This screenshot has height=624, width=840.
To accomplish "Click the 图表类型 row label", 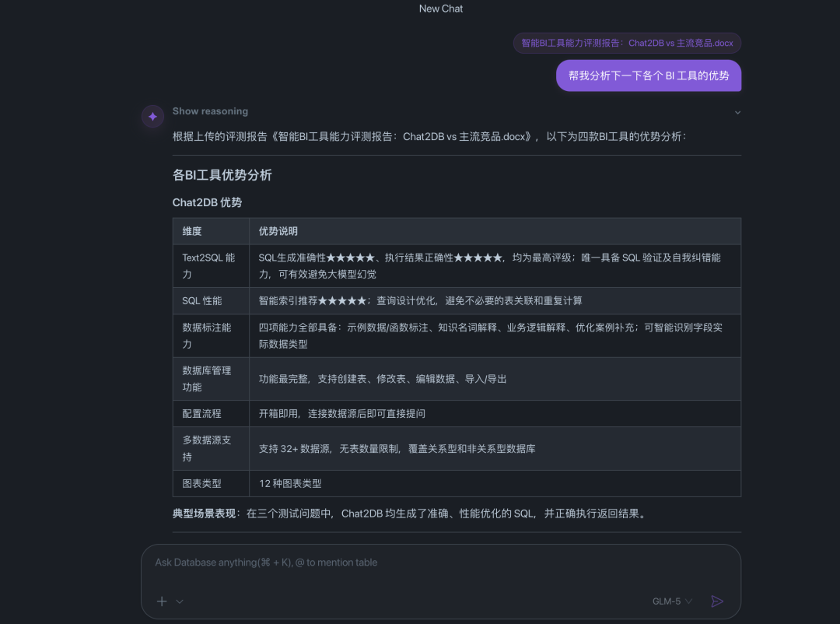I will click(x=211, y=483).
